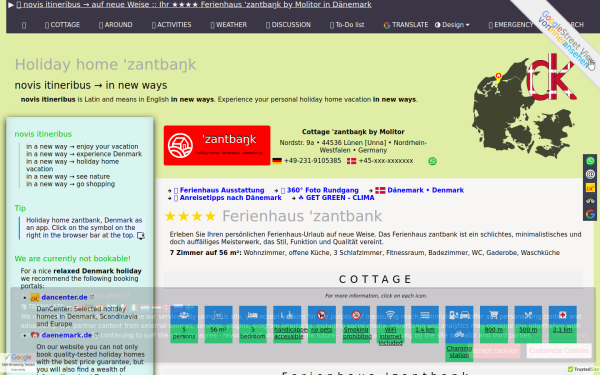The width and height of the screenshot is (600, 375).
Task: Click the map pin on the Denmark map
Action: tap(498, 76)
